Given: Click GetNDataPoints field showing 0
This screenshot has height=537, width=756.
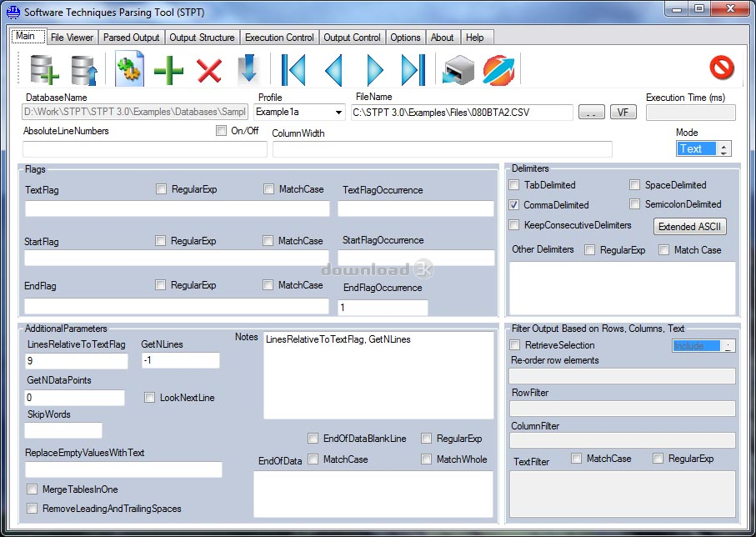Looking at the screenshot, I should (x=74, y=398).
